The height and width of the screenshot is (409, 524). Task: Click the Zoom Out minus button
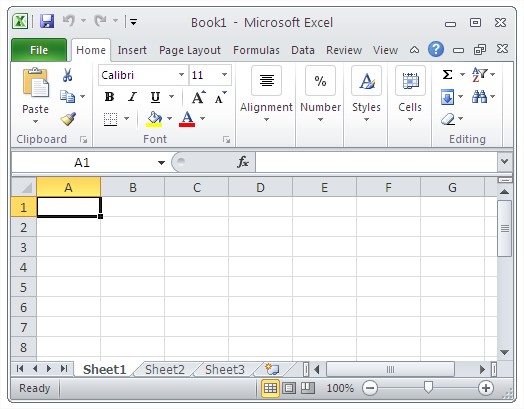tap(370, 388)
